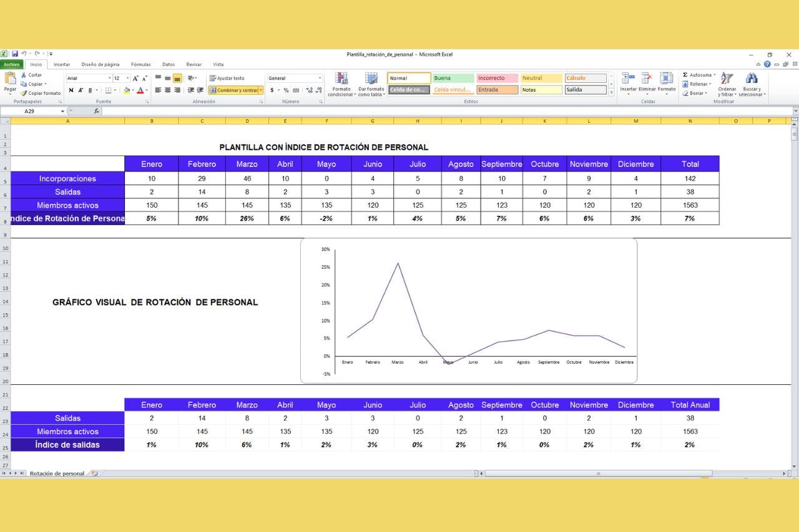Screen dimensions: 799x532
Task: Switch to the Fórmulas ribbon tab
Action: [x=140, y=64]
